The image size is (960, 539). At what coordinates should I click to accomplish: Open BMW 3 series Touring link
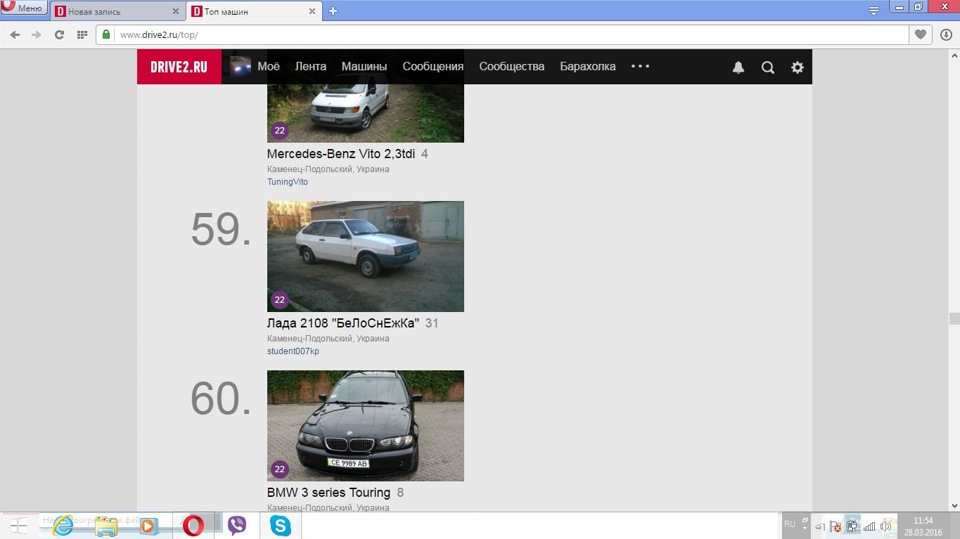pos(329,492)
